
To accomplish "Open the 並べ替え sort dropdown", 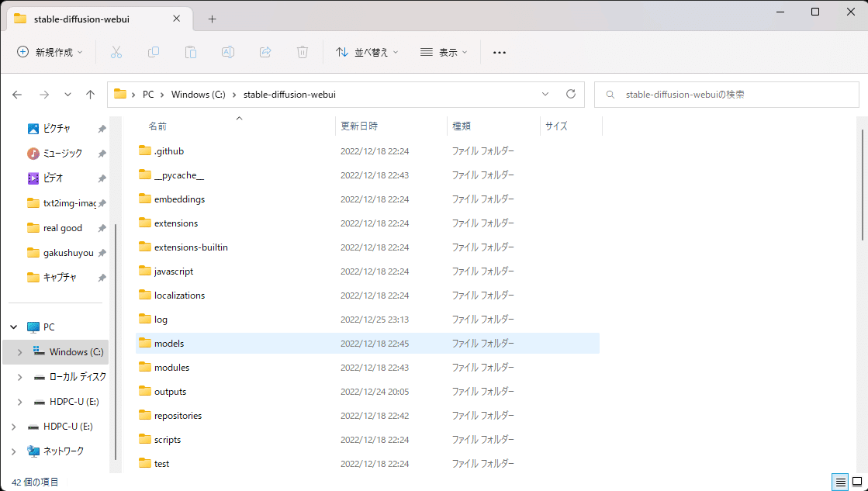I will coord(367,52).
